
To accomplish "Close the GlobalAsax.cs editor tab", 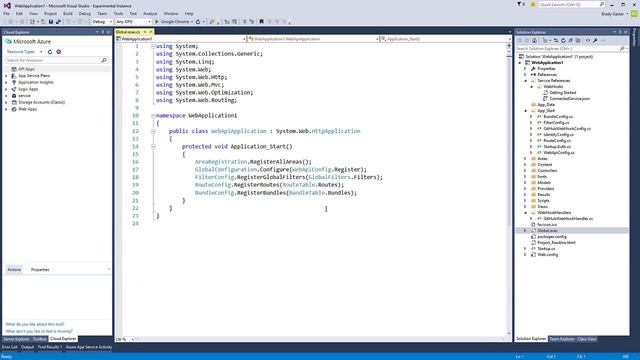I will click(151, 32).
